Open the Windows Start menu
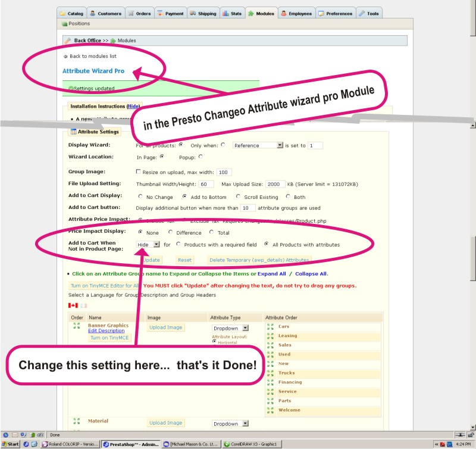The width and height of the screenshot is (476, 449). (10, 444)
